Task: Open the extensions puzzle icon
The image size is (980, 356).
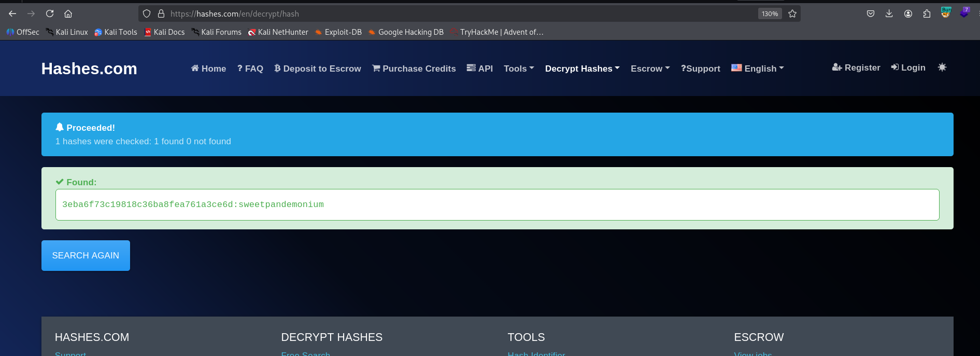Action: tap(927, 13)
